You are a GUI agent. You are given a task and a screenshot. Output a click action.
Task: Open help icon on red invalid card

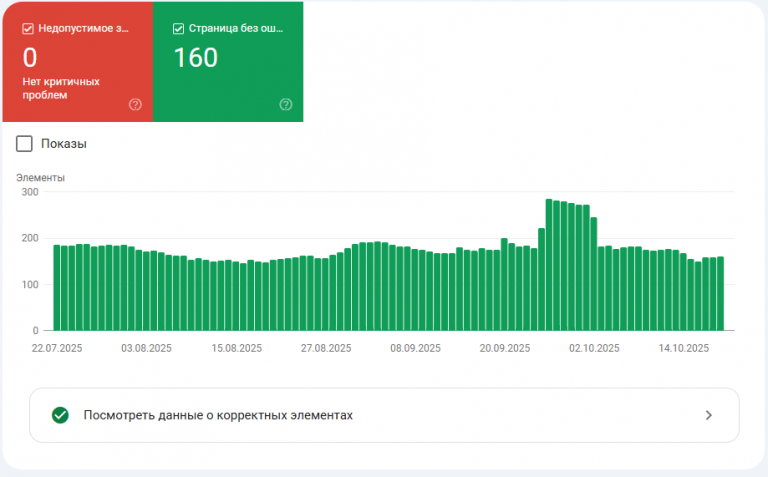pyautogui.click(x=135, y=104)
